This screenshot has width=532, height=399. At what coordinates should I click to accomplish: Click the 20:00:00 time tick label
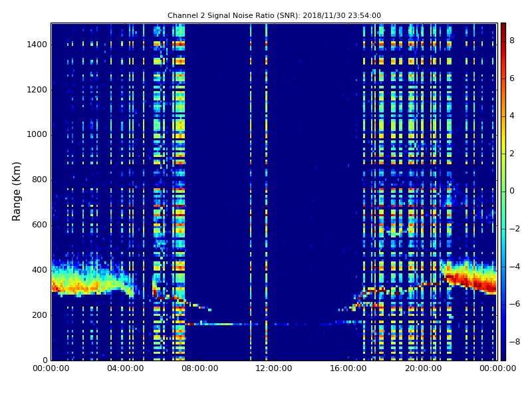[x=423, y=368]
